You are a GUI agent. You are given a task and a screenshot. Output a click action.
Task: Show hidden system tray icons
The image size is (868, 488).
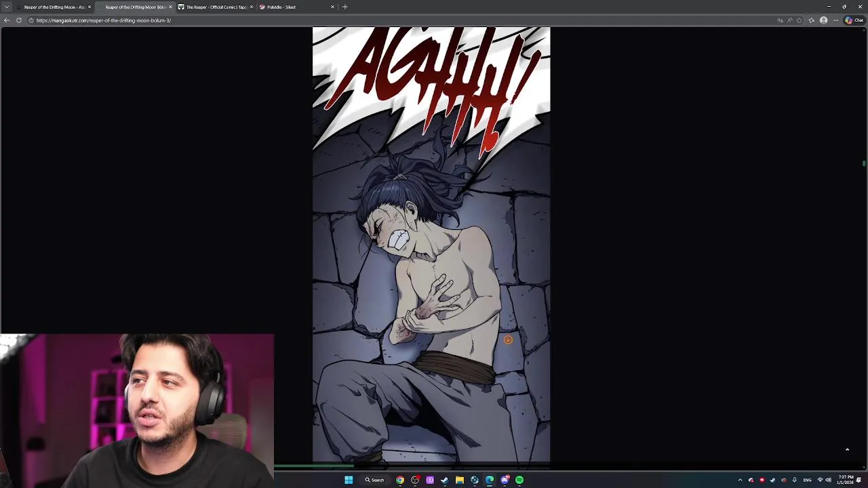pyautogui.click(x=740, y=480)
